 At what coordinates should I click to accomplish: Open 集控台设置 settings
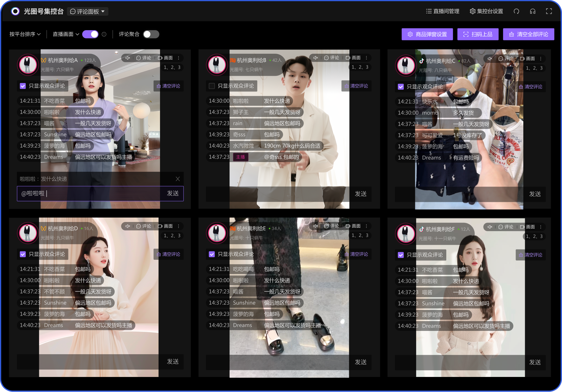pyautogui.click(x=486, y=11)
